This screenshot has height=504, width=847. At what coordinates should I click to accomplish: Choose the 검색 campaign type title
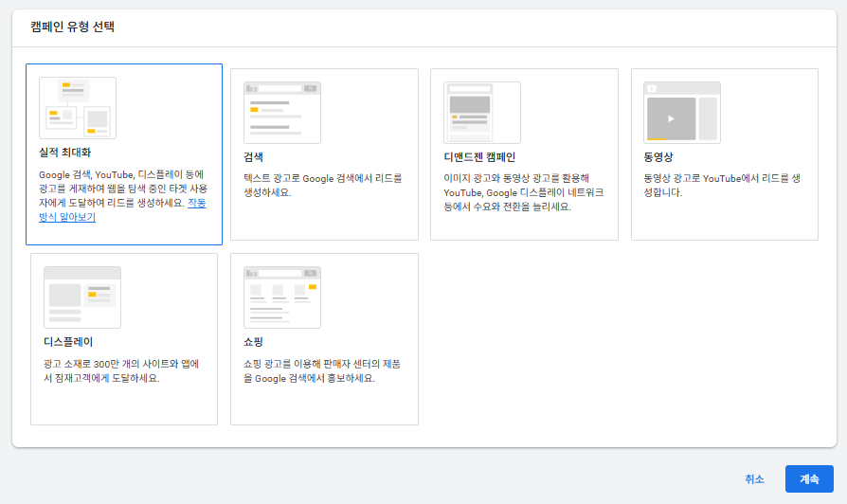pyautogui.click(x=253, y=157)
